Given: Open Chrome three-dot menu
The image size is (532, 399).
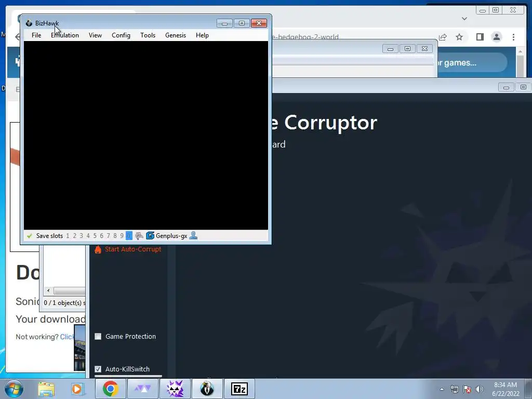Looking at the screenshot, I should [513, 37].
